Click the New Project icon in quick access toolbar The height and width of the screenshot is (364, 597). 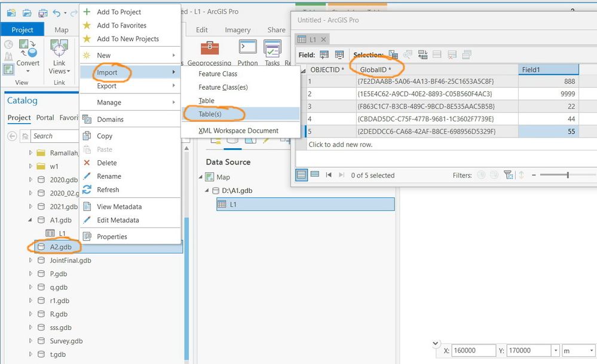[11, 13]
